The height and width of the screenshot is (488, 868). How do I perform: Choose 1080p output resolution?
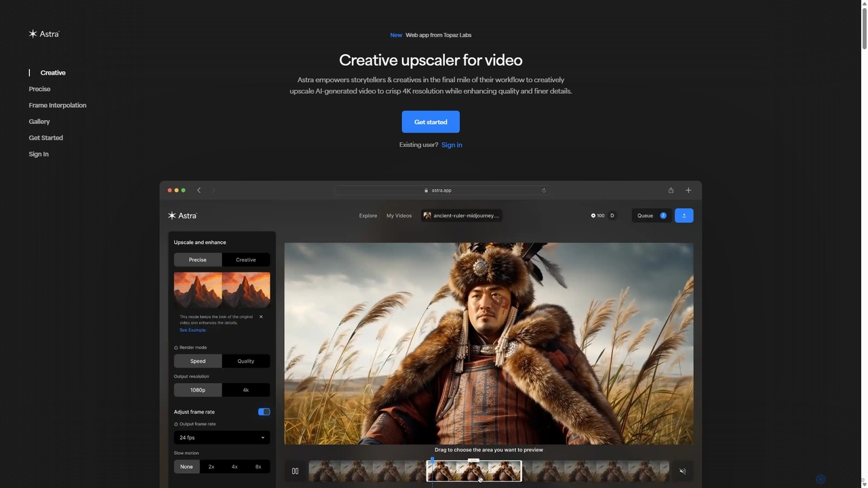(198, 390)
